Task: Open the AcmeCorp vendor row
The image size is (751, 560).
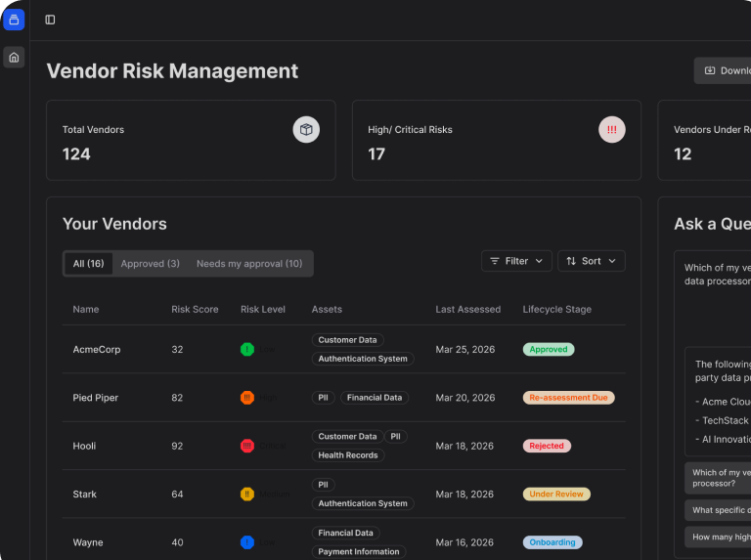Action: (344, 350)
